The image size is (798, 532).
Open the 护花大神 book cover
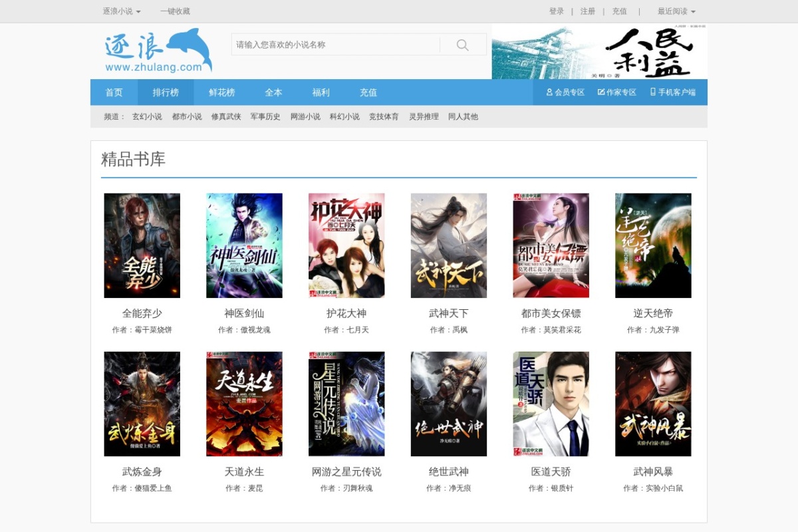pyautogui.click(x=346, y=245)
